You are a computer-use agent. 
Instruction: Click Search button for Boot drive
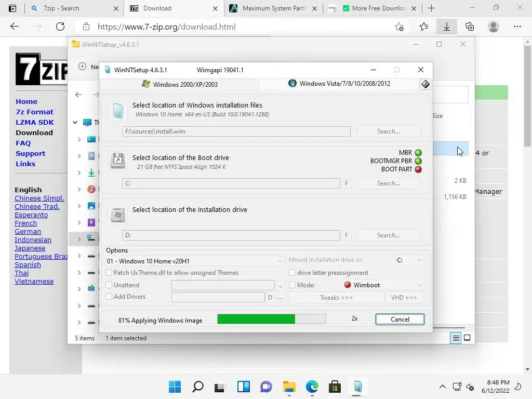click(x=389, y=183)
